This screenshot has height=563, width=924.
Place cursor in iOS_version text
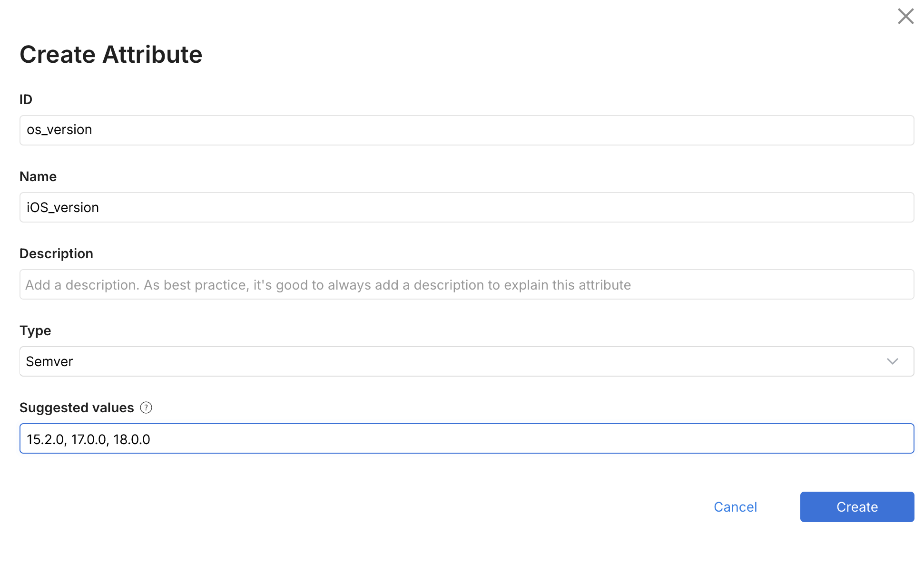tap(63, 207)
